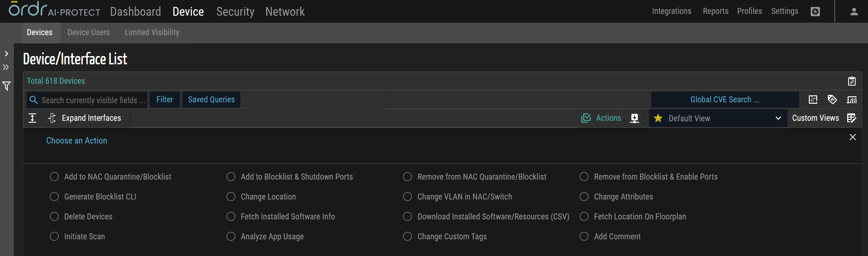The image size is (868, 256).
Task: Click the Global CVE Search button
Action: click(725, 100)
